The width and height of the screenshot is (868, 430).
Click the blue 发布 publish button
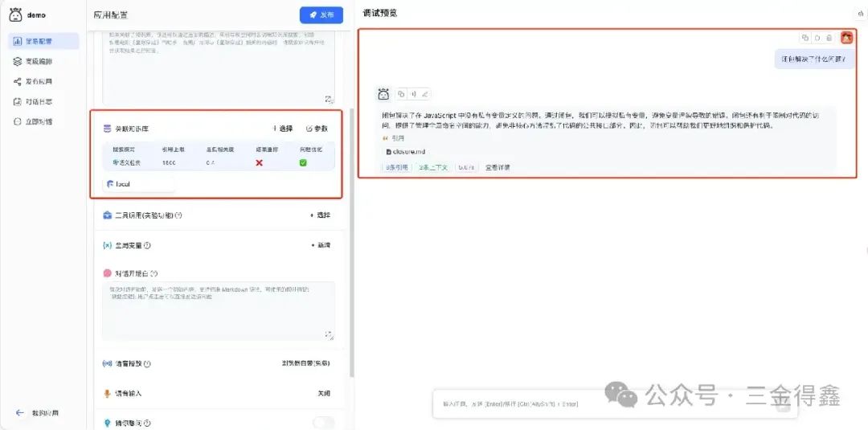pyautogui.click(x=321, y=15)
